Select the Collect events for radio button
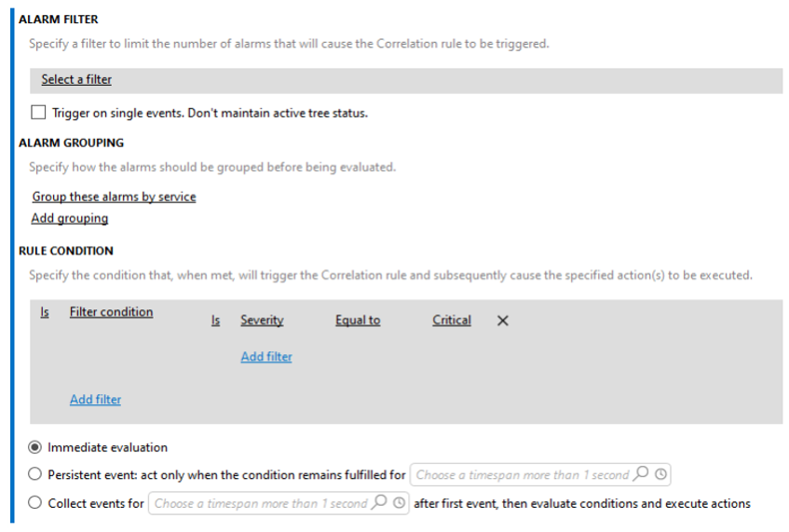This screenshot has width=789, height=532. point(35,503)
